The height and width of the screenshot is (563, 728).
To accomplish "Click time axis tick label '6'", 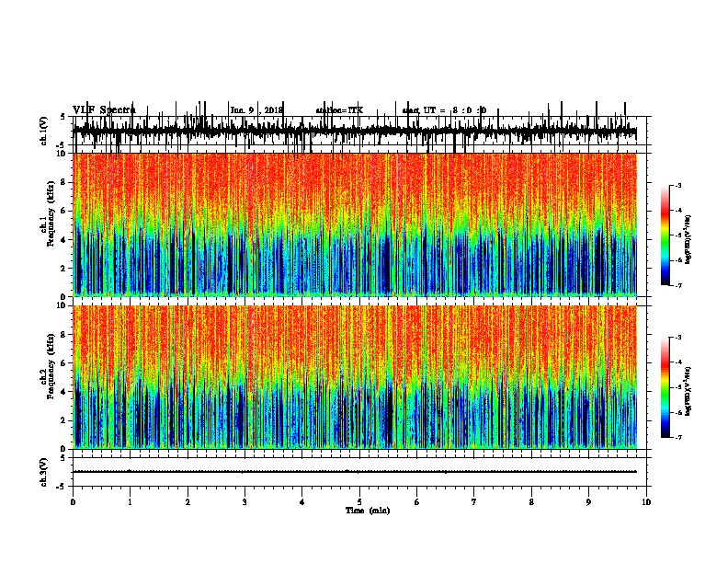I will pos(417,501).
